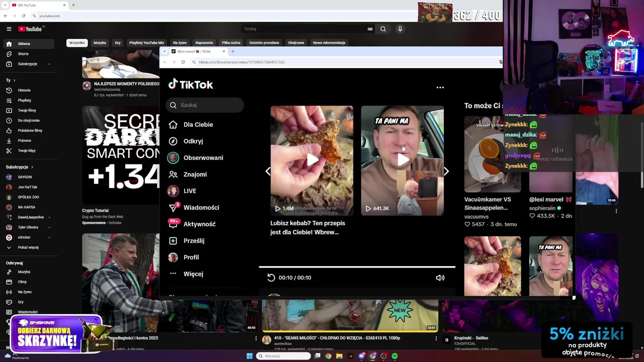Screen dimensions: 644x362
Task: Open Do obejrzenia watch later list
Action: click(28, 121)
